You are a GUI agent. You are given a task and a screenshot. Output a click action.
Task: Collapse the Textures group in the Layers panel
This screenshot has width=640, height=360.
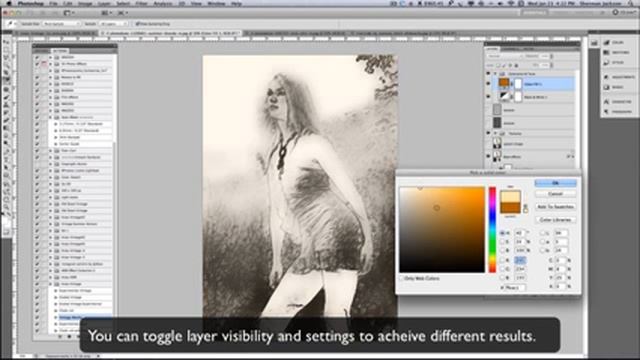coord(495,133)
